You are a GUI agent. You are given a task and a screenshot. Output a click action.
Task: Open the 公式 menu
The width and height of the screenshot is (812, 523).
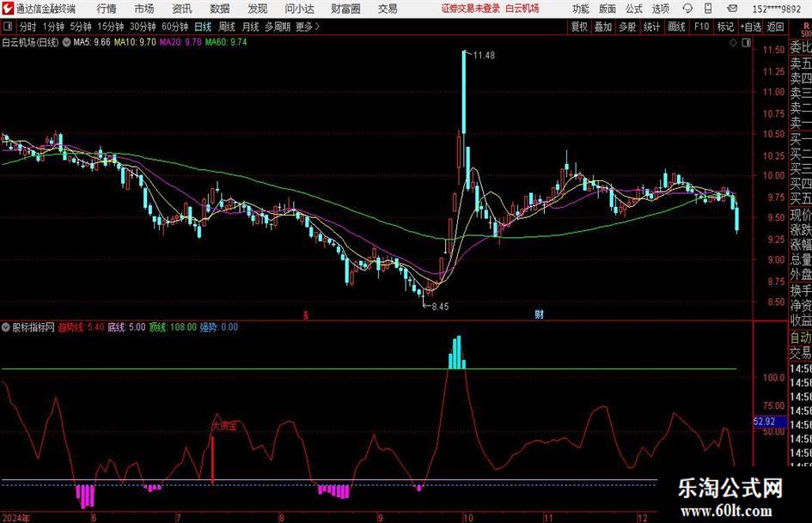click(x=634, y=9)
